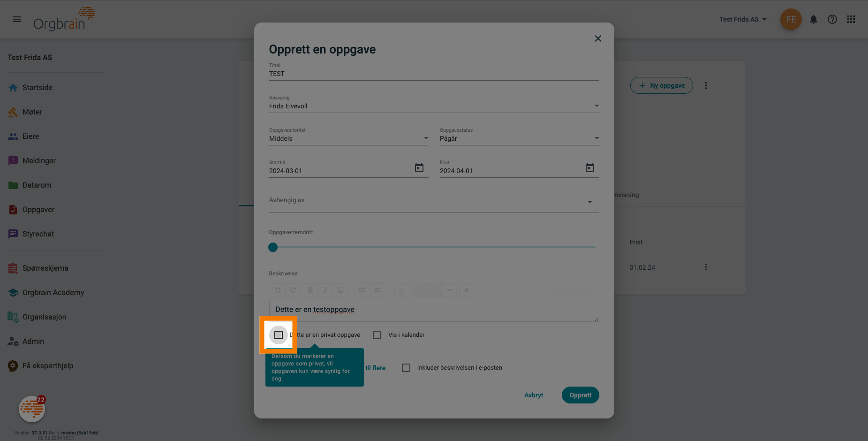Open the three-dot menu beside Ny oppgave
The image size is (868, 441).
coord(706,85)
